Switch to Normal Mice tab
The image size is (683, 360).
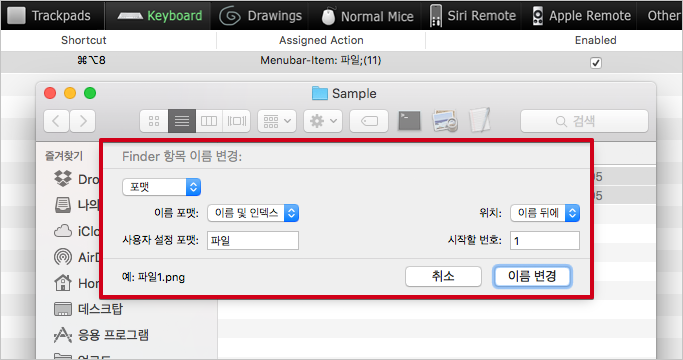(x=367, y=16)
